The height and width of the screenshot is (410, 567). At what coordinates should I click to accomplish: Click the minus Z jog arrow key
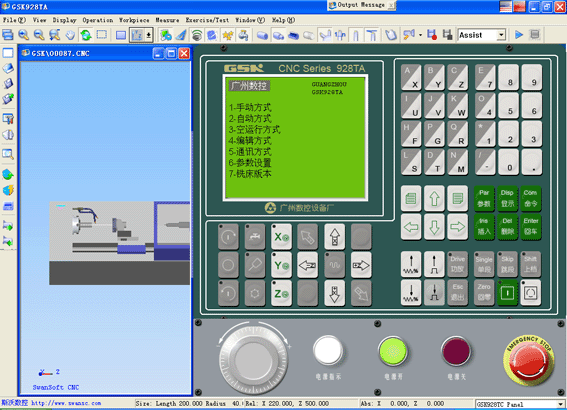(x=308, y=265)
